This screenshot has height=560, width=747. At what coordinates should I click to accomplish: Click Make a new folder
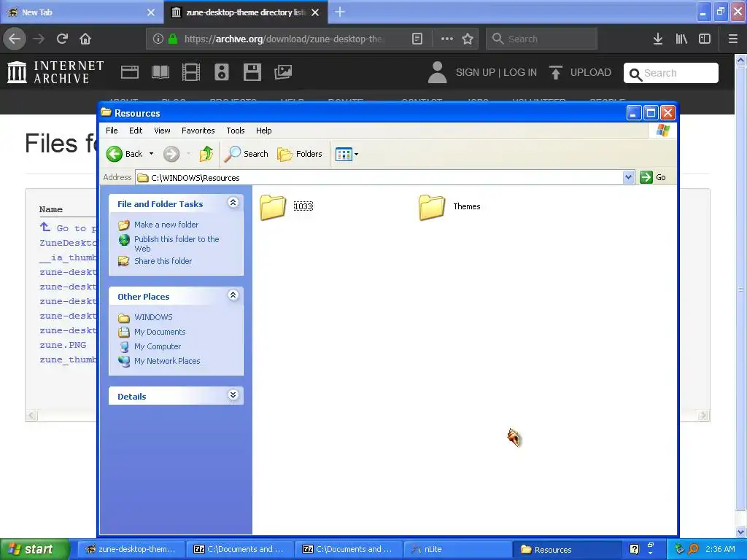pos(166,225)
